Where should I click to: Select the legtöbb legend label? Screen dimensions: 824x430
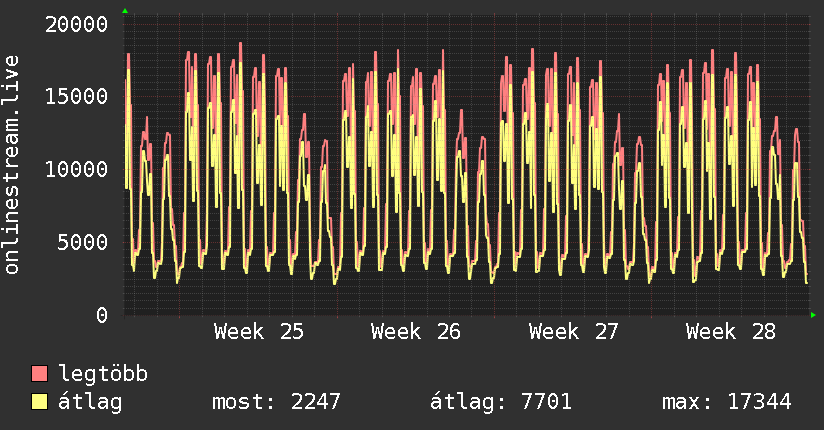pyautogui.click(x=103, y=373)
